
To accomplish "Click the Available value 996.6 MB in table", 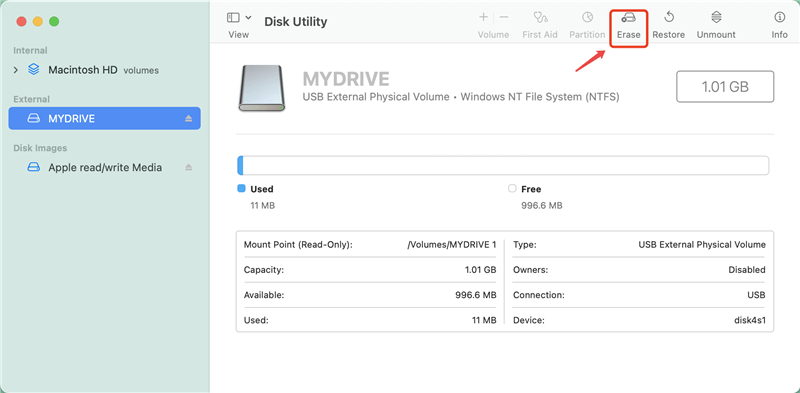I will pos(476,295).
